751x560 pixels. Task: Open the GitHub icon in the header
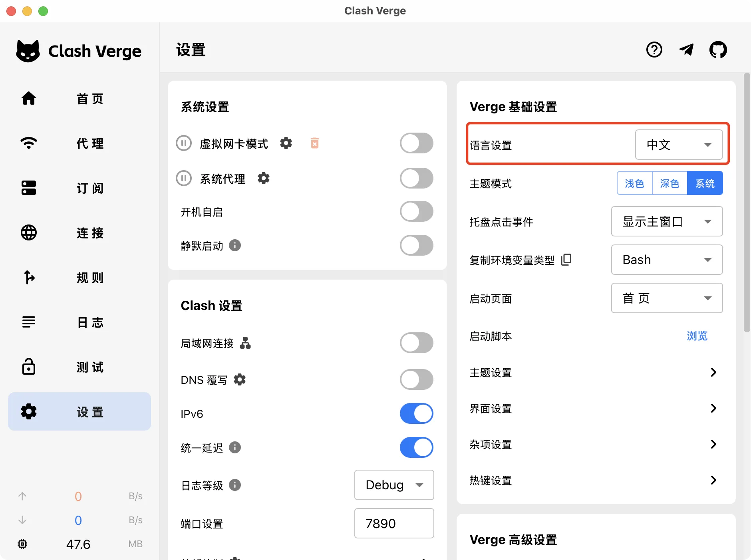pos(718,50)
